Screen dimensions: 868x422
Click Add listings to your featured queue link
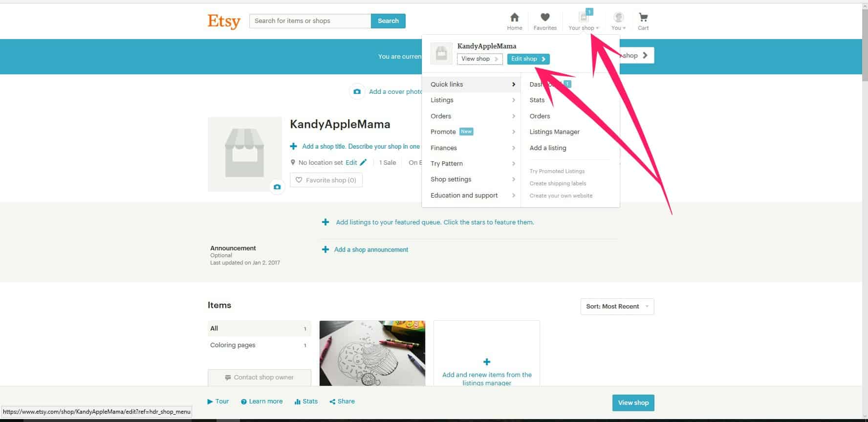pyautogui.click(x=435, y=222)
